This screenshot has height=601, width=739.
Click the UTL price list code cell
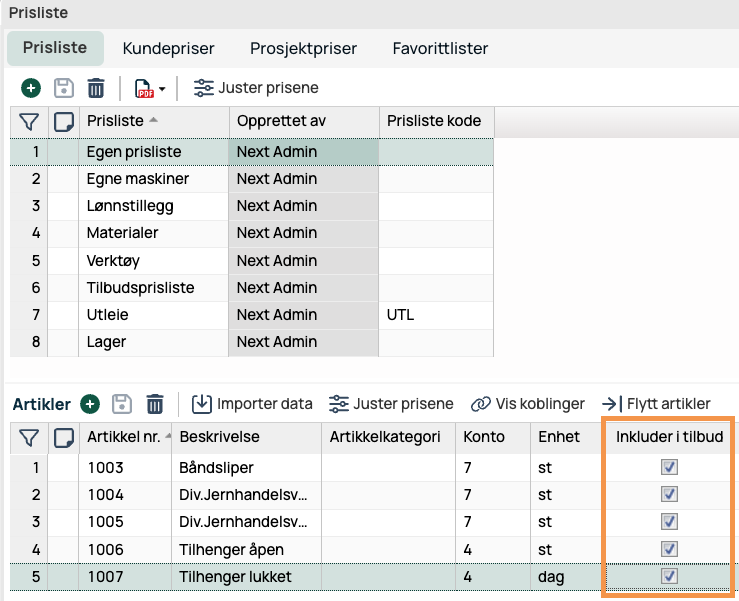click(436, 314)
